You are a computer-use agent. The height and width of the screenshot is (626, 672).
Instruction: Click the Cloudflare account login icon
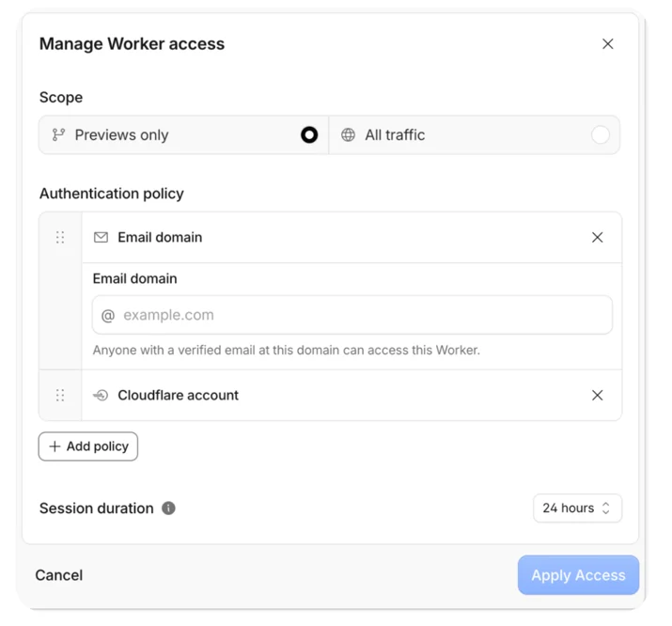(x=101, y=395)
